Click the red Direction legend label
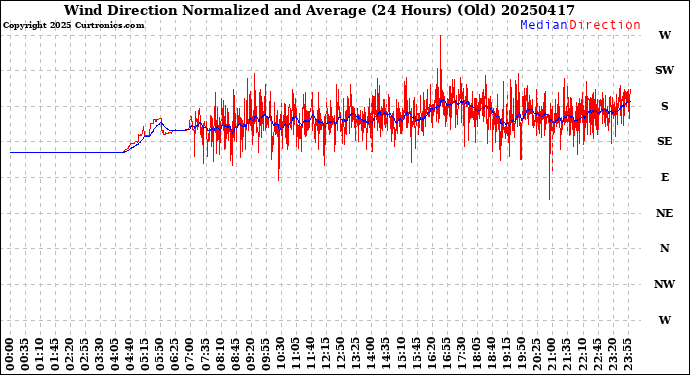Viewport: 690px width, 375px height. tap(605, 25)
